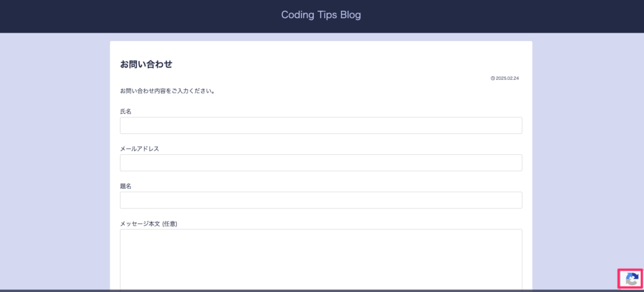Click the (任意) optional marker text

point(170,224)
